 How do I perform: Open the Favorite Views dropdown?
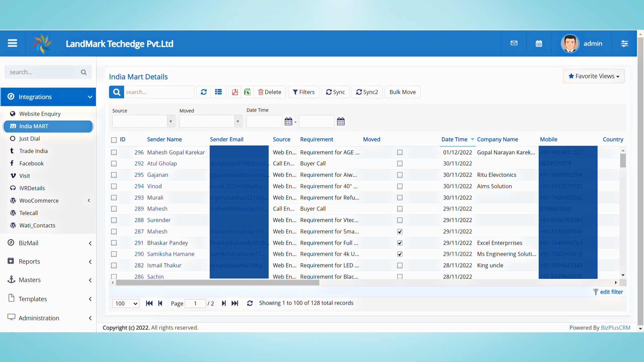593,76
